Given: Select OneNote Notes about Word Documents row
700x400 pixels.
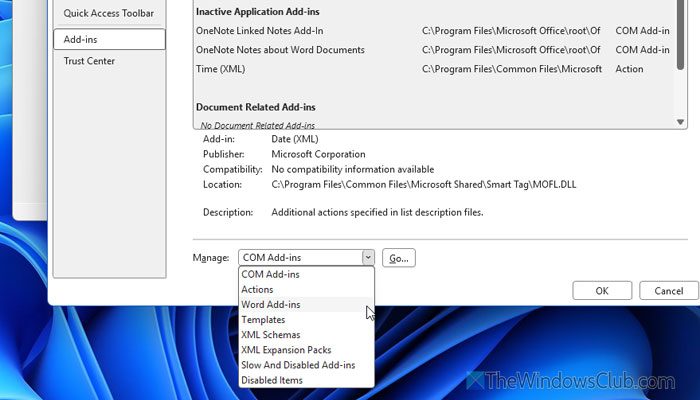Looking at the screenshot, I should 435,50.
